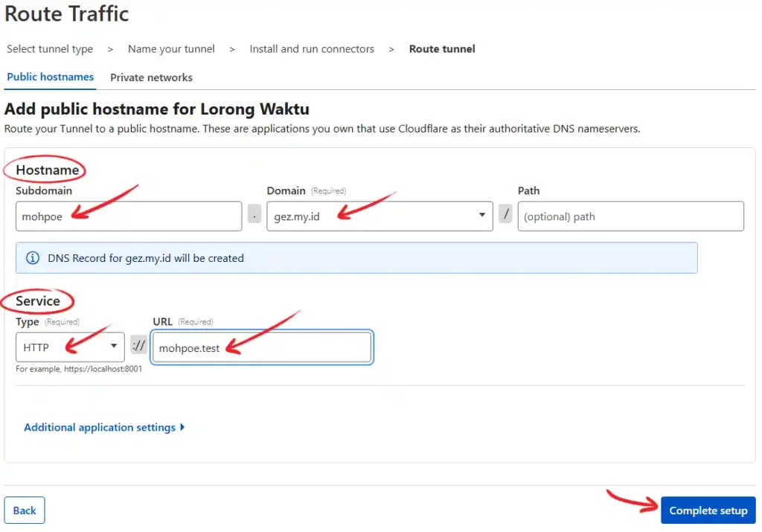
Task: Click the Service section heading
Action: pos(38,301)
